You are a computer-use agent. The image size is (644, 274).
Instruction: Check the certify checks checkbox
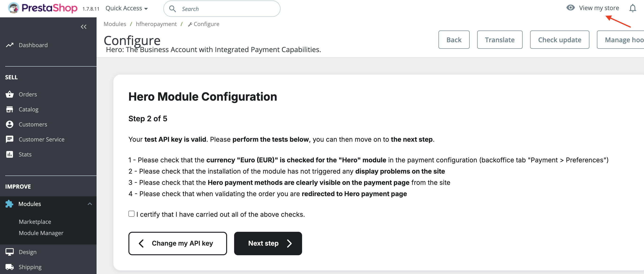(131, 214)
